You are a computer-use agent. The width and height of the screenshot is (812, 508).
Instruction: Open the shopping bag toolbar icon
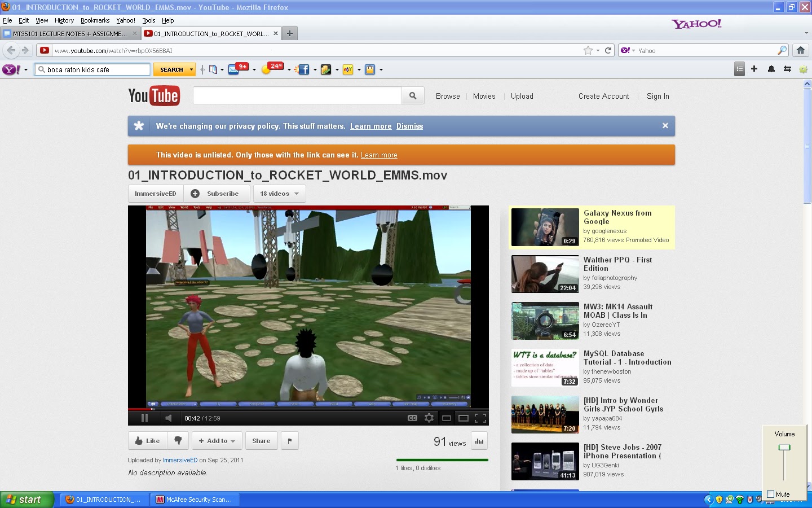click(370, 69)
